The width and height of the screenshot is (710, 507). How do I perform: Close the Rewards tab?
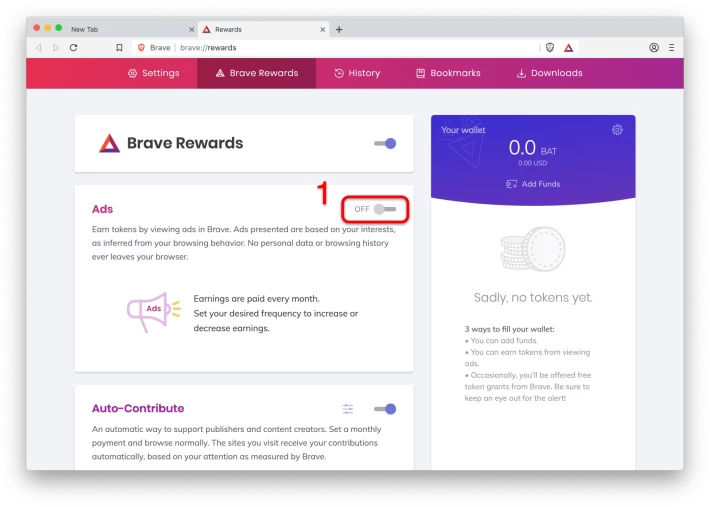322,29
